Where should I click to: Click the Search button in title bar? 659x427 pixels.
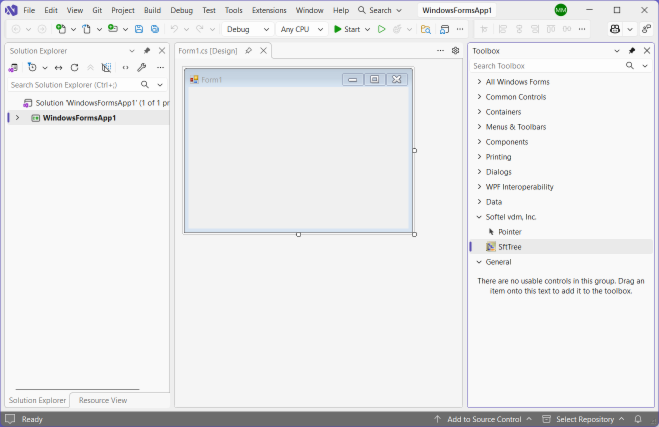click(x=380, y=10)
